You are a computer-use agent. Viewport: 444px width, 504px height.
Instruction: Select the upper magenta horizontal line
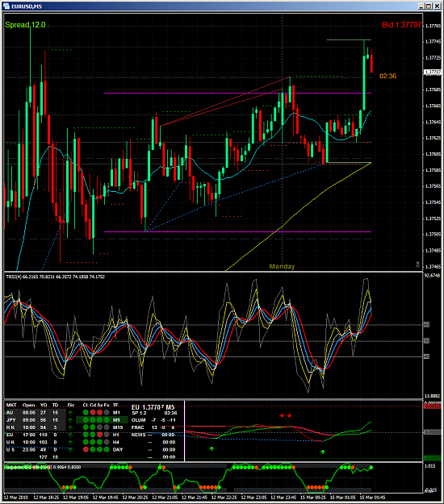(237, 94)
